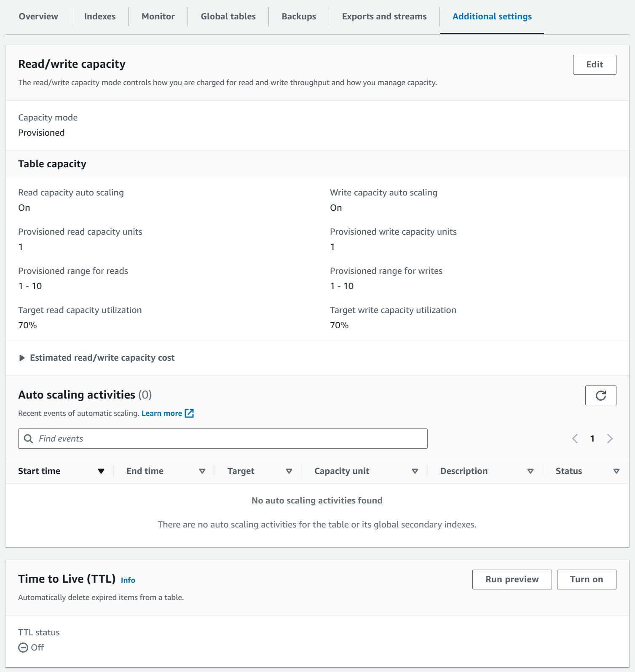The height and width of the screenshot is (672, 635).
Task: Click external link icon beside Learn more
Action: [x=190, y=413]
